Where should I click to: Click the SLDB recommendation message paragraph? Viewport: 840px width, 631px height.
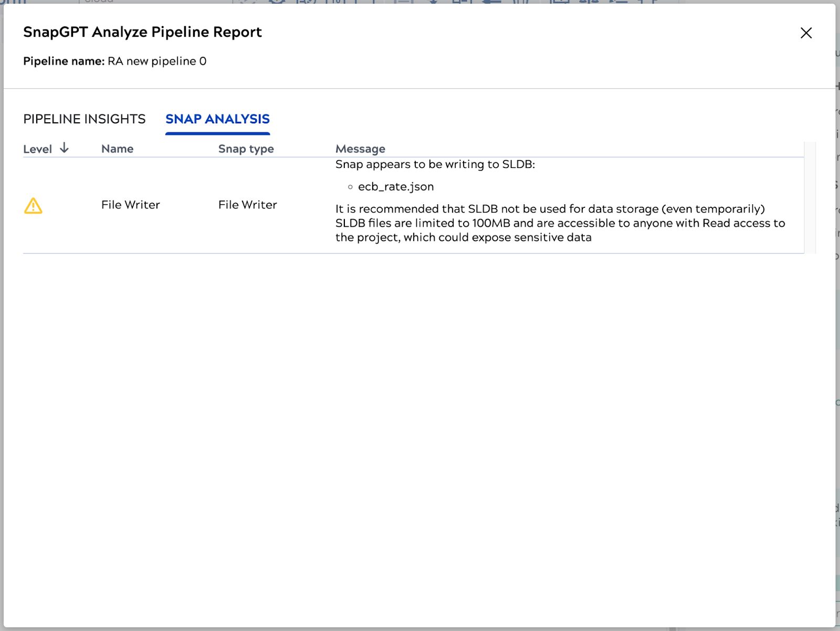[x=560, y=223]
